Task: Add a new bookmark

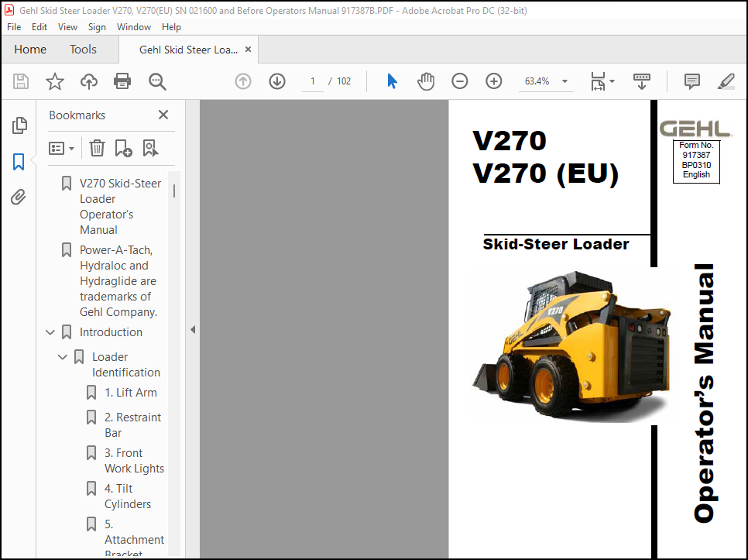Action: (123, 149)
